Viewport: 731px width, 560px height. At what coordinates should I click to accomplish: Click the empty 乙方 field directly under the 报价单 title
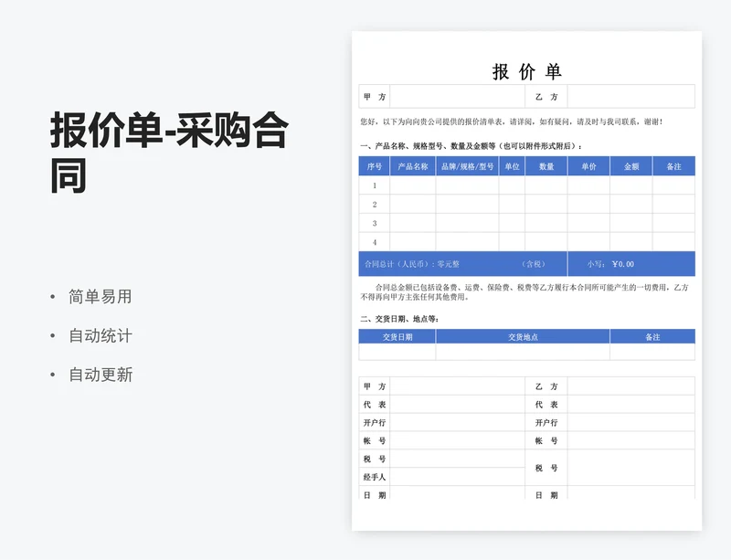pos(631,97)
